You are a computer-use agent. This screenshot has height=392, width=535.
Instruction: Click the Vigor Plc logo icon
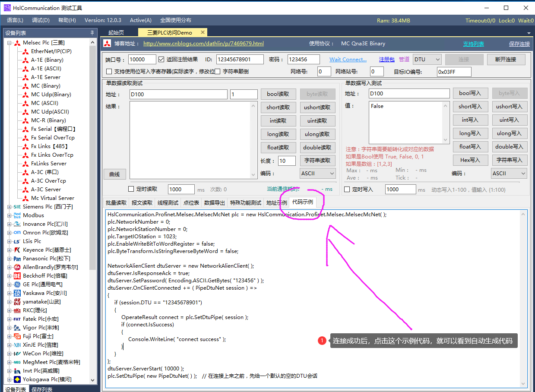[17, 328]
